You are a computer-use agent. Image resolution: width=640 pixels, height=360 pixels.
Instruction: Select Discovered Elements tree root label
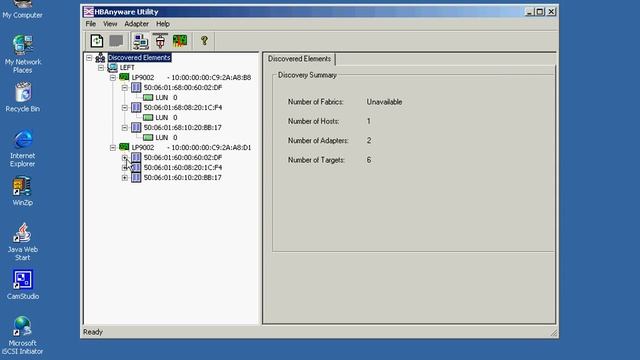139,58
